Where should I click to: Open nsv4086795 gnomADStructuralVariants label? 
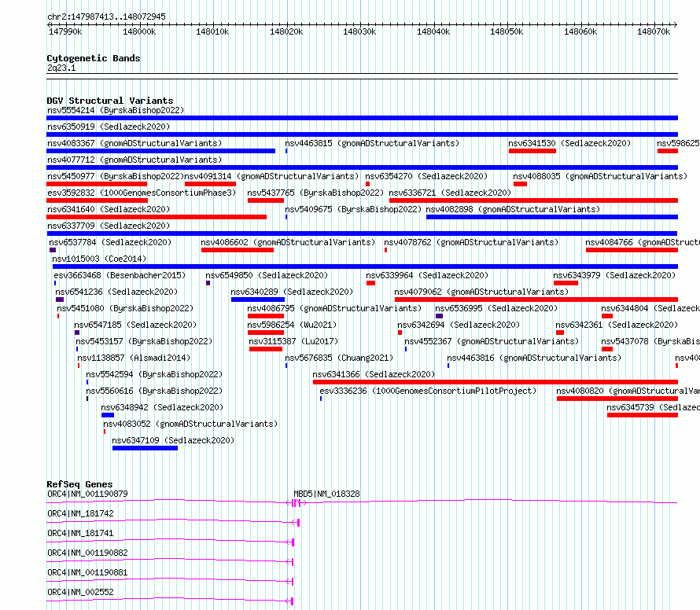tap(334, 308)
